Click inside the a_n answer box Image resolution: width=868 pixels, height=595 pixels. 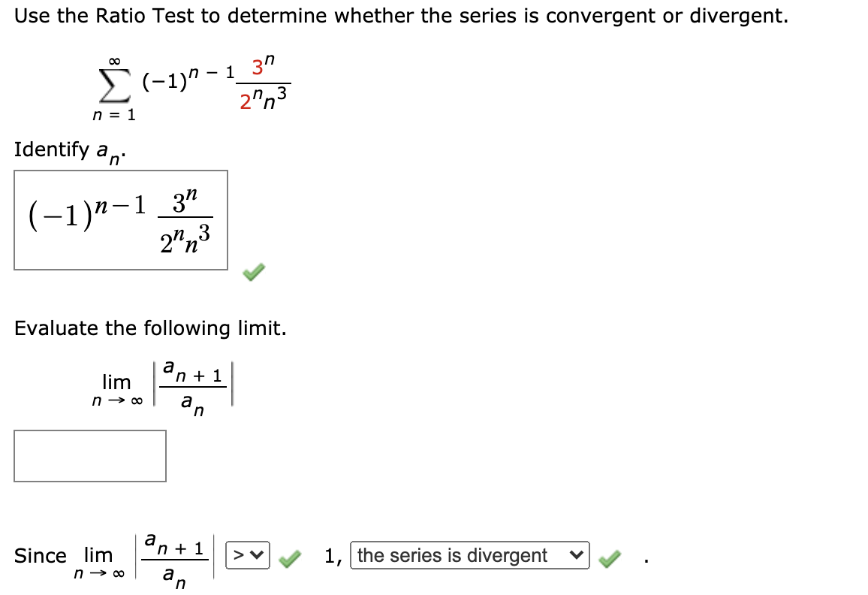pyautogui.click(x=120, y=220)
